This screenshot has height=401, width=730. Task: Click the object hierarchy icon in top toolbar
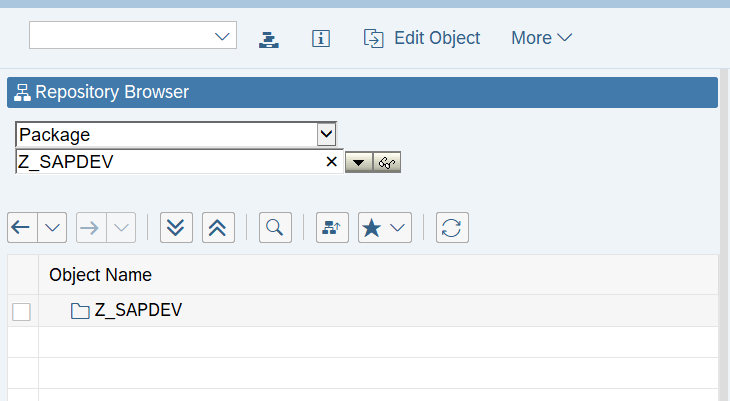[269, 39]
